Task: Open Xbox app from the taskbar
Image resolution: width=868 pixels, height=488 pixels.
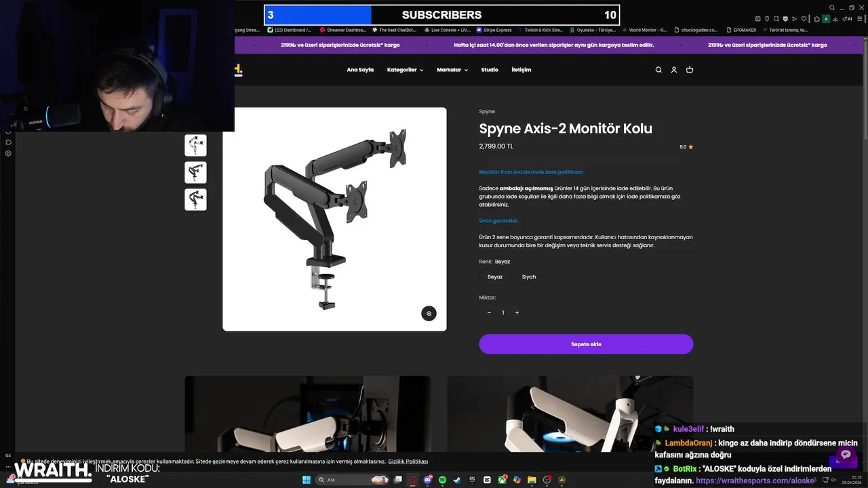Action: coord(502,480)
